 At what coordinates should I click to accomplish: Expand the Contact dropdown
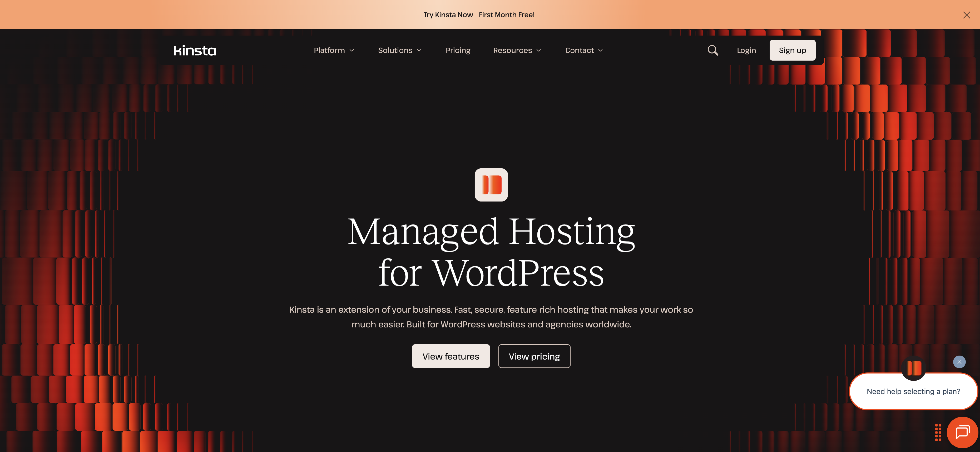[x=583, y=50]
